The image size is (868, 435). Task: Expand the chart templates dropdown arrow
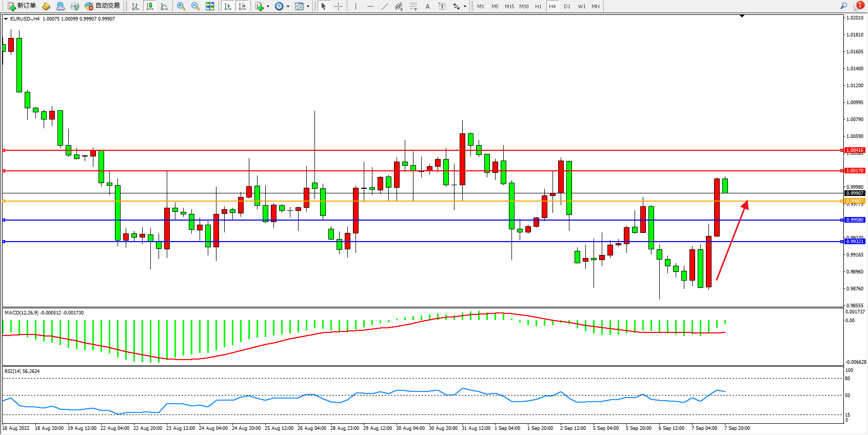308,7
